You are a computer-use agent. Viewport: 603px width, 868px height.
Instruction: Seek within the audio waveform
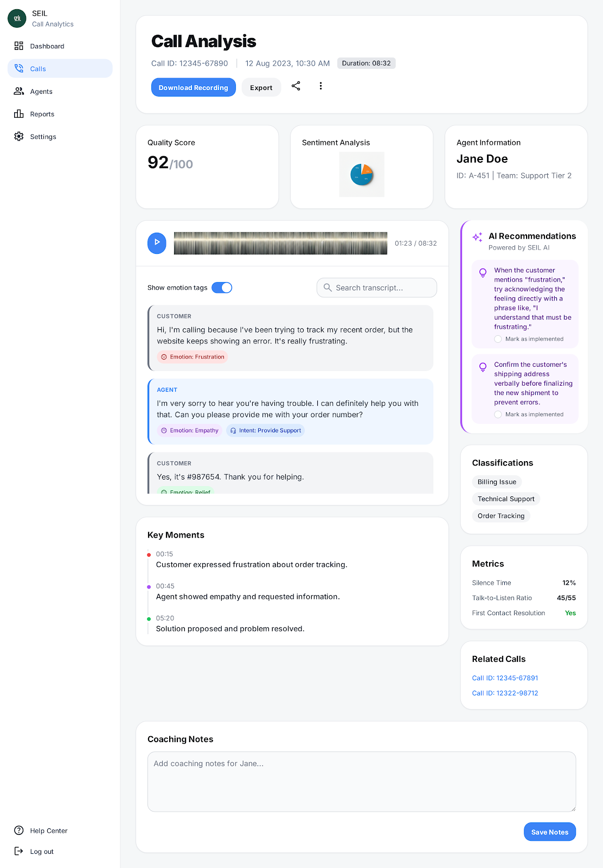[280, 243]
